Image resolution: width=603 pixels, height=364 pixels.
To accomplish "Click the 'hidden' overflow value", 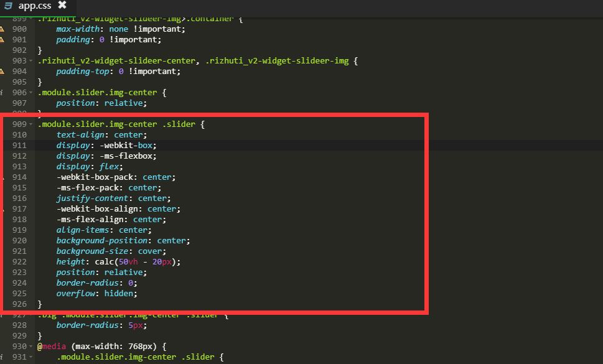I will pos(120,294).
